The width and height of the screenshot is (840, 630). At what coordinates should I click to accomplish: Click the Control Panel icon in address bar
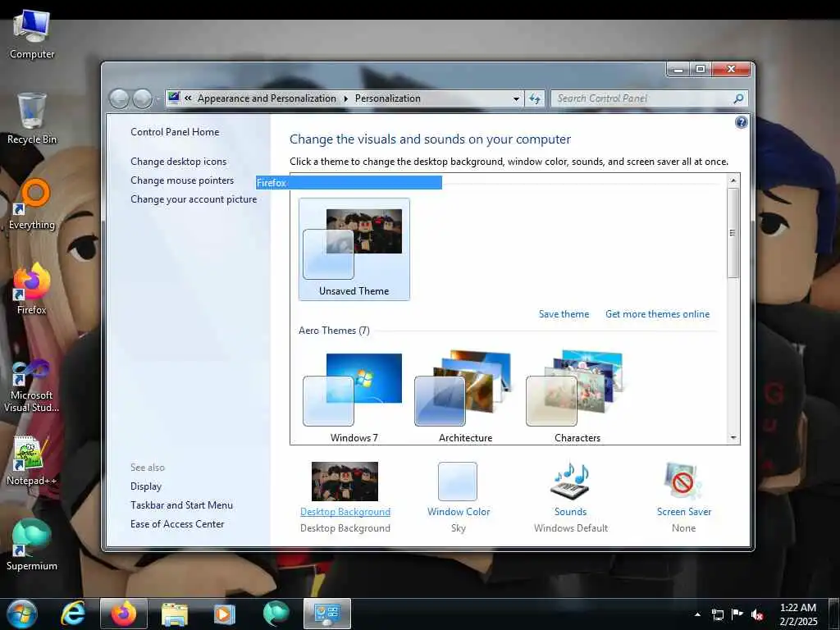[x=174, y=98]
